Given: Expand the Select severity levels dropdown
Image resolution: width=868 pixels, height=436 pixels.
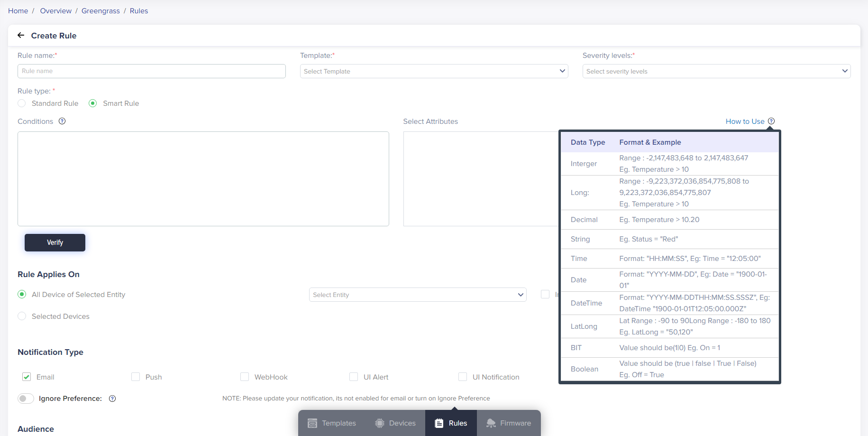Looking at the screenshot, I should point(716,71).
